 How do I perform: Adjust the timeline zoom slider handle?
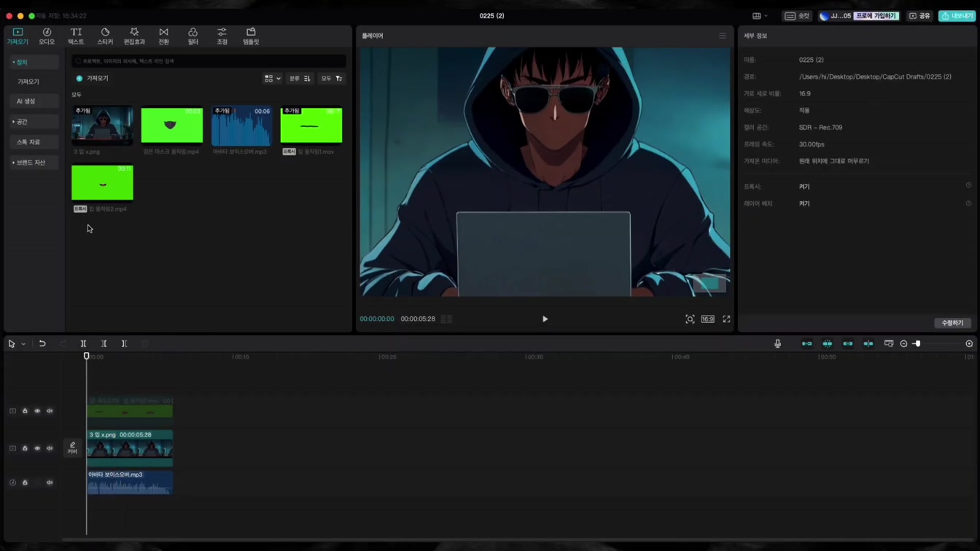(x=917, y=344)
